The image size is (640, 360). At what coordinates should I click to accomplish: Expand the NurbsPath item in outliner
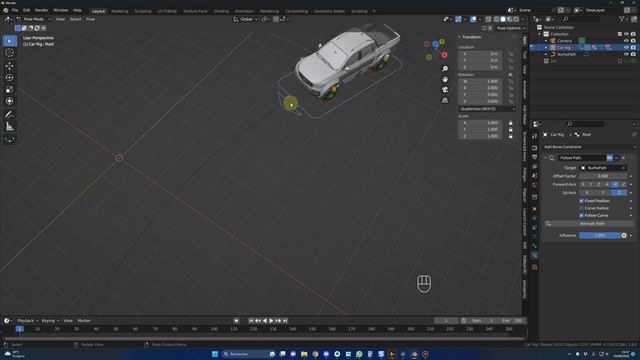click(x=546, y=54)
